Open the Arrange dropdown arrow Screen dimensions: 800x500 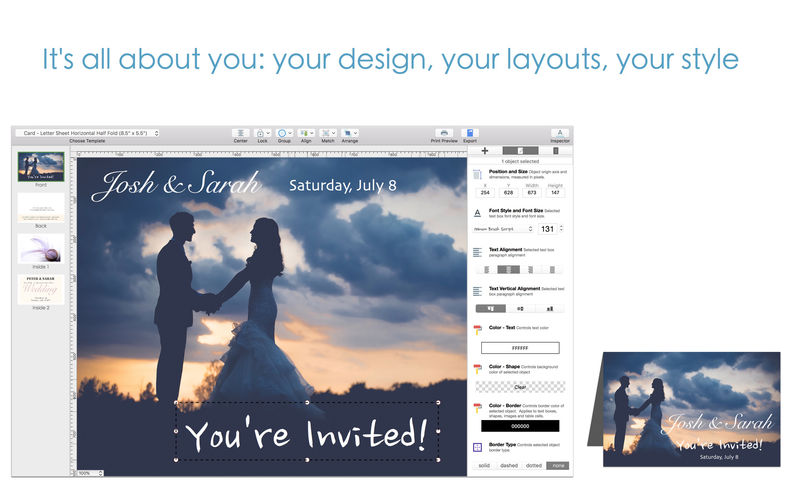[356, 133]
